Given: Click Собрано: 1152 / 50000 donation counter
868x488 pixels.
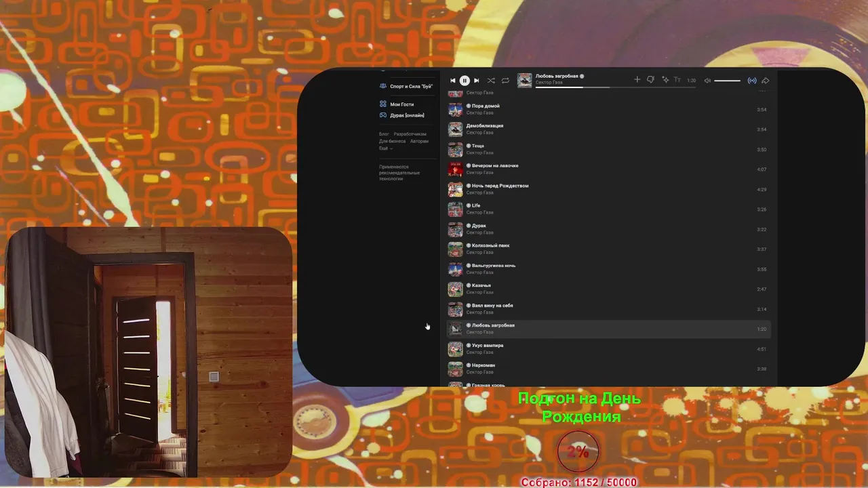Looking at the screenshot, I should tap(579, 482).
